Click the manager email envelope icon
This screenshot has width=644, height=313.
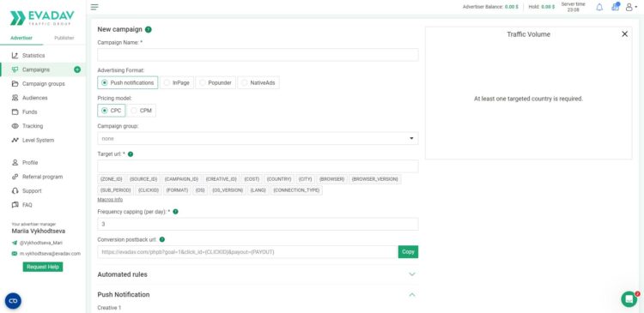point(15,254)
